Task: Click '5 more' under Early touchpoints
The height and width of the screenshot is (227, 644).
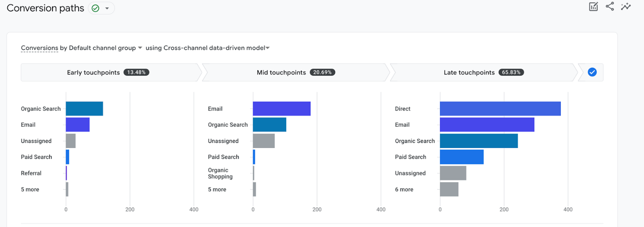Action: [30, 189]
